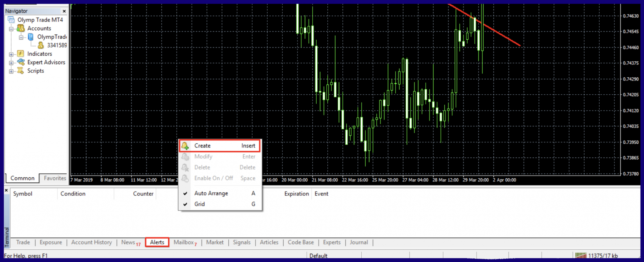The image size is (644, 262).
Task: Click the Accounts folder icon
Action: (21, 28)
